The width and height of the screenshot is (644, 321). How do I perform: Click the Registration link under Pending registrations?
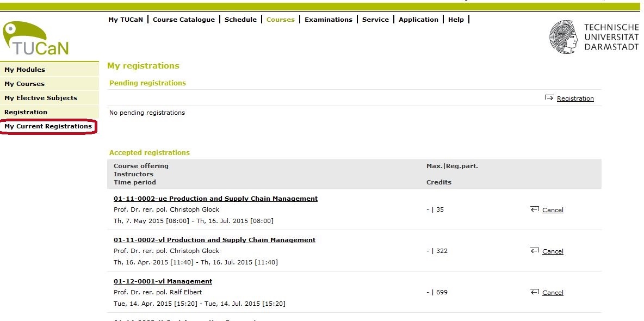pos(575,98)
